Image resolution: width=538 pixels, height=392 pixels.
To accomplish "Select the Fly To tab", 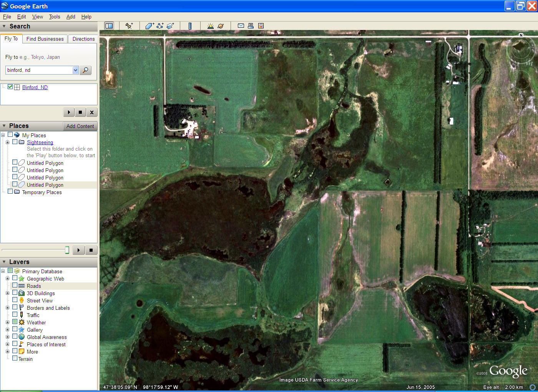I will click(x=11, y=38).
